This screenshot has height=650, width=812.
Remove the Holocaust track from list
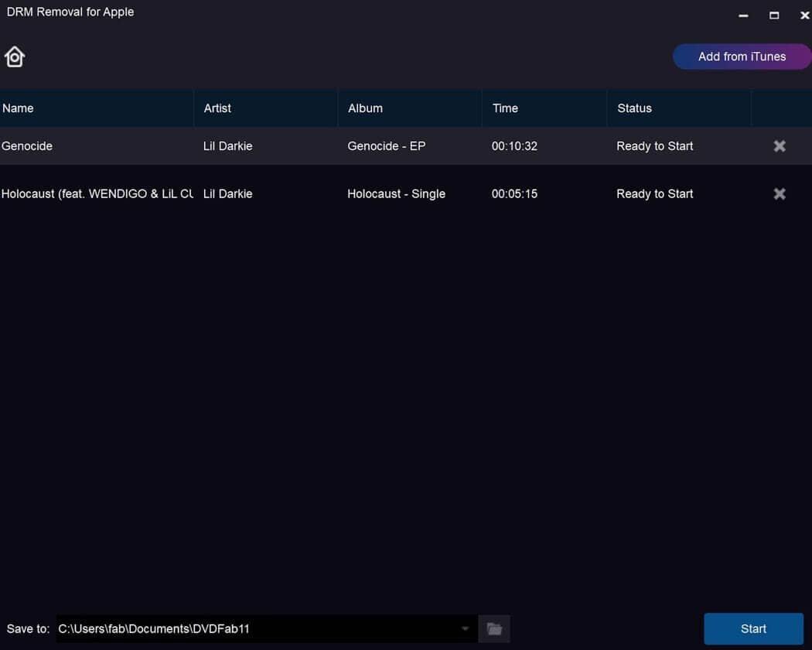pyautogui.click(x=780, y=194)
